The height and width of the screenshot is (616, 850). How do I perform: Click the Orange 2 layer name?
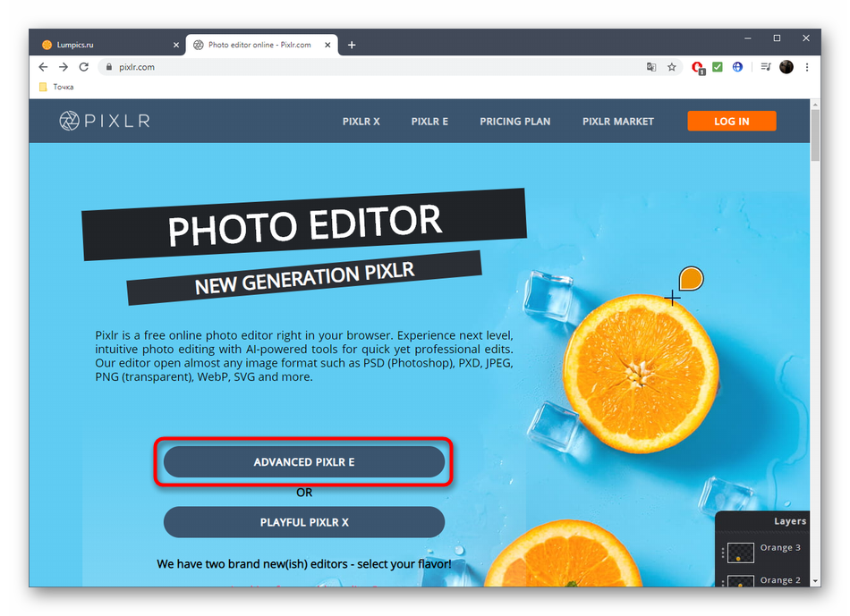point(780,579)
